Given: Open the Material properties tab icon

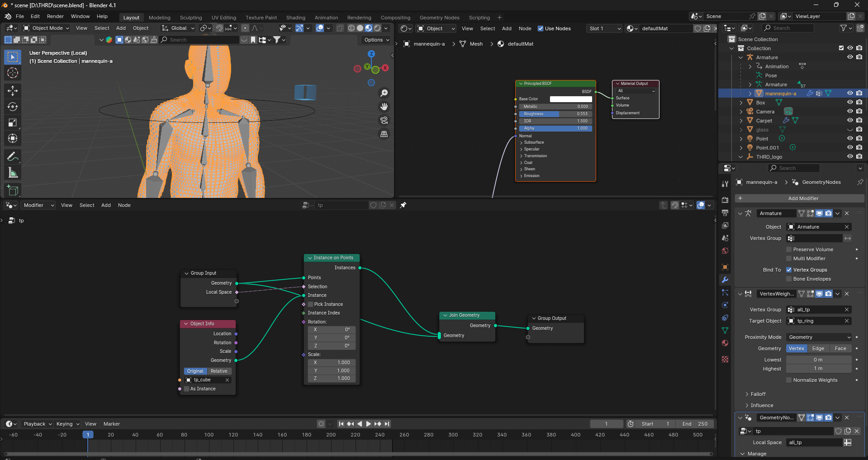Looking at the screenshot, I should click(x=725, y=343).
